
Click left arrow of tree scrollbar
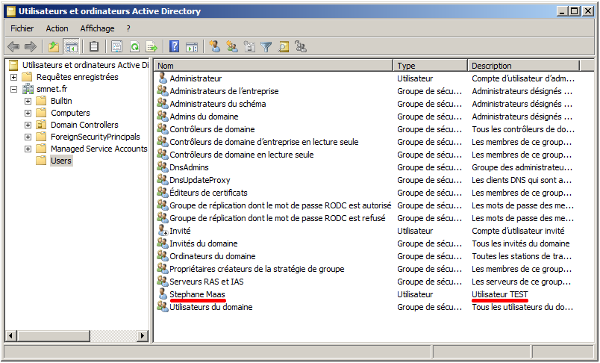(x=10, y=336)
